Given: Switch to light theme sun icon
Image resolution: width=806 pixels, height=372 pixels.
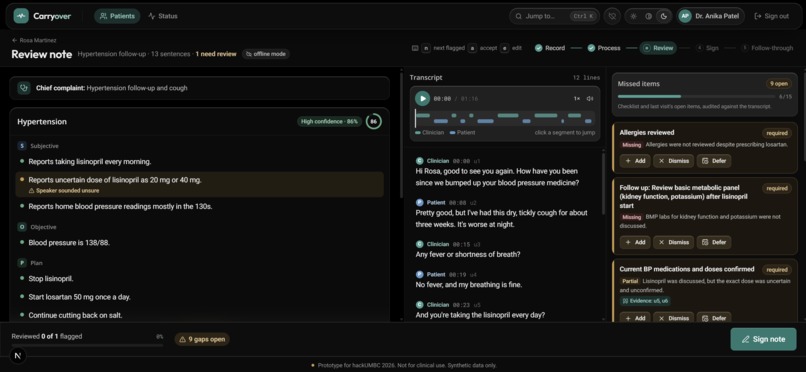Looking at the screenshot, I should coord(633,16).
